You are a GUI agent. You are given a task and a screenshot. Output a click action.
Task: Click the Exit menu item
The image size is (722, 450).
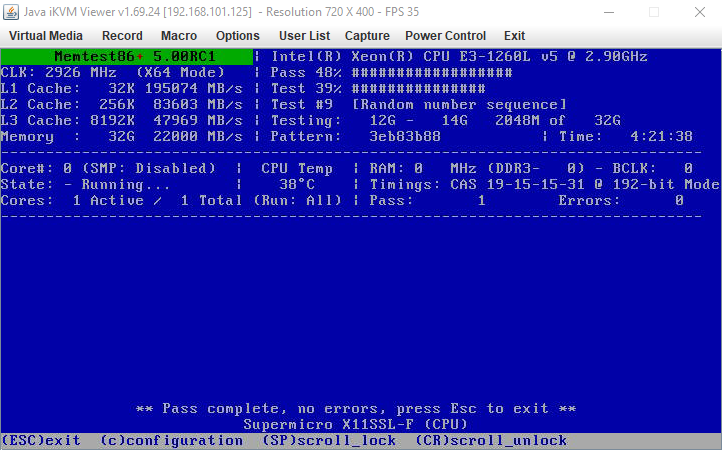pyautogui.click(x=514, y=36)
